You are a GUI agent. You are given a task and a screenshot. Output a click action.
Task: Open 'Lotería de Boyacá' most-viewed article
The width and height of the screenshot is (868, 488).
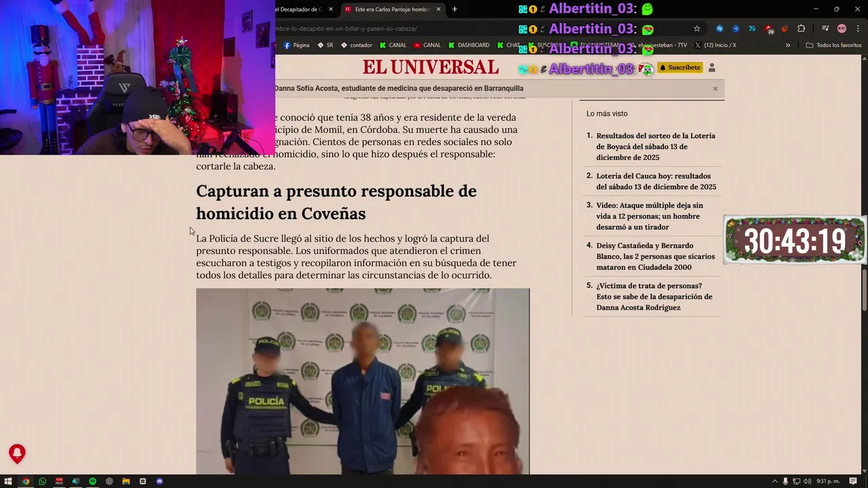[656, 146]
